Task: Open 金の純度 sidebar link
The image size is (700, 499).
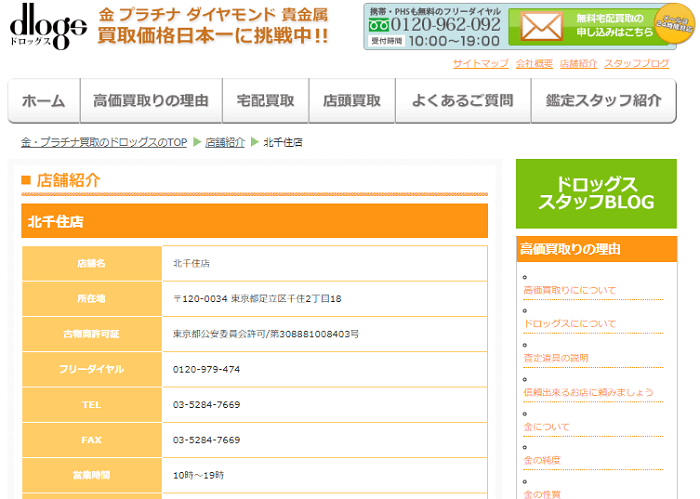Action: (x=542, y=460)
